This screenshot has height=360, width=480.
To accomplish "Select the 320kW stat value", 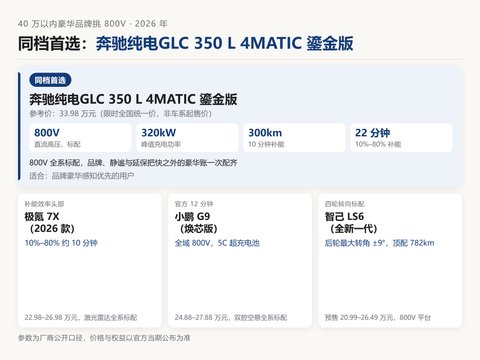I will [x=158, y=133].
